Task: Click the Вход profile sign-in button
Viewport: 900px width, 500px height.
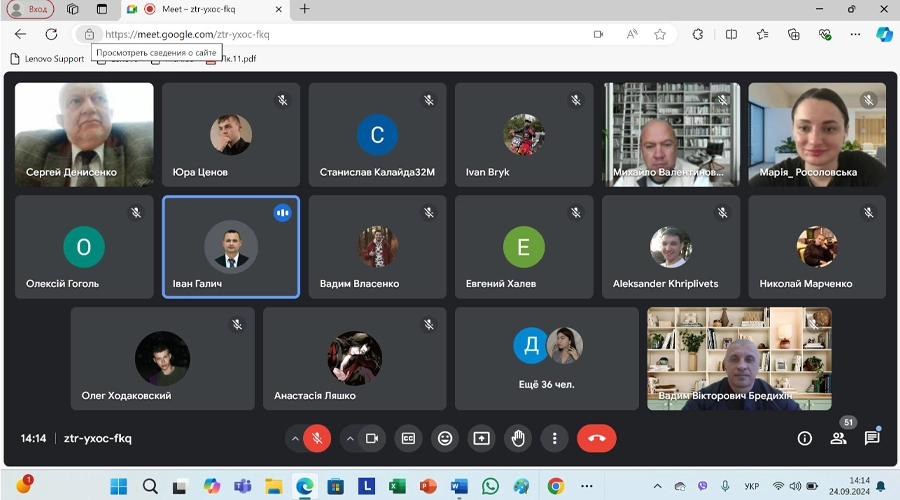Action: (x=30, y=9)
